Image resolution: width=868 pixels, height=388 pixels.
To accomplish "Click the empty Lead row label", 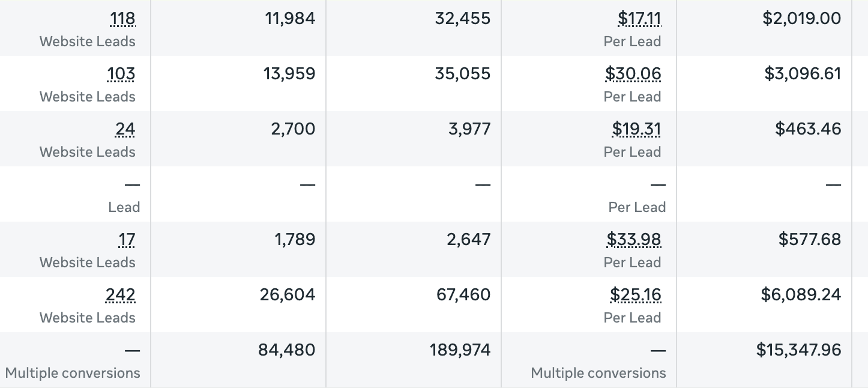I will [x=124, y=207].
